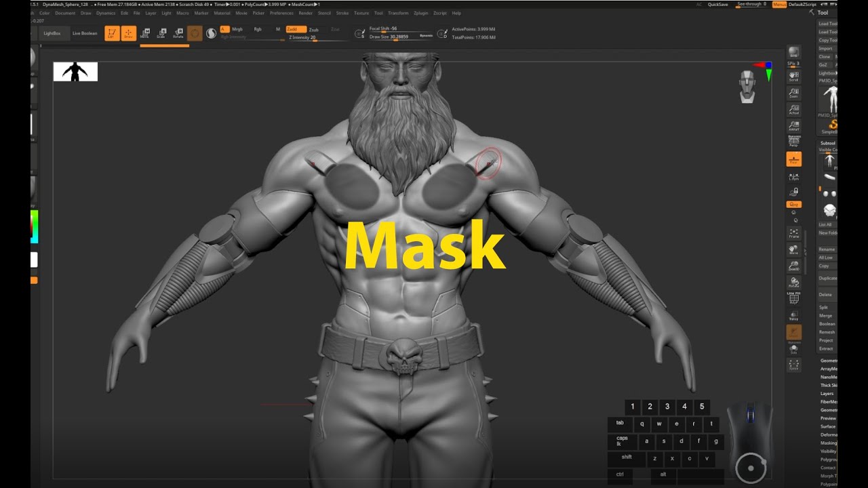The width and height of the screenshot is (868, 488).
Task: Click the Import tool button
Action: (826, 48)
